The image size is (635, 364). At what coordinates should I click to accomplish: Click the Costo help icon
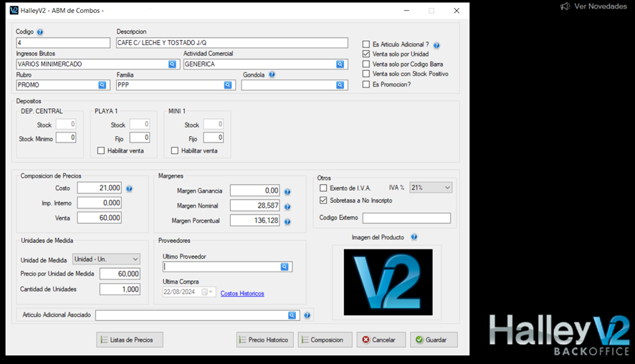129,188
